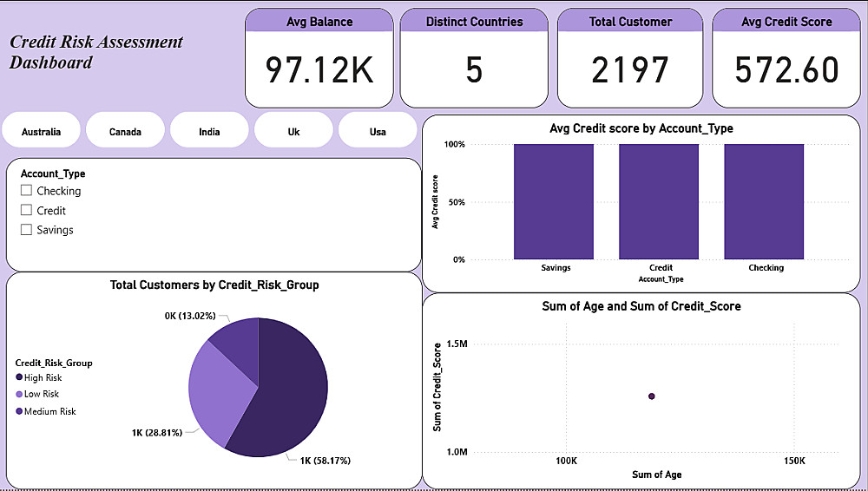Select the Usa country filter
The width and height of the screenshot is (868, 491).
(378, 131)
